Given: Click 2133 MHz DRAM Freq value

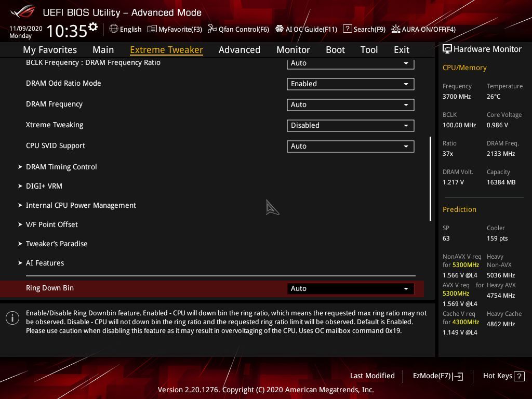Looking at the screenshot, I should click(x=501, y=154).
